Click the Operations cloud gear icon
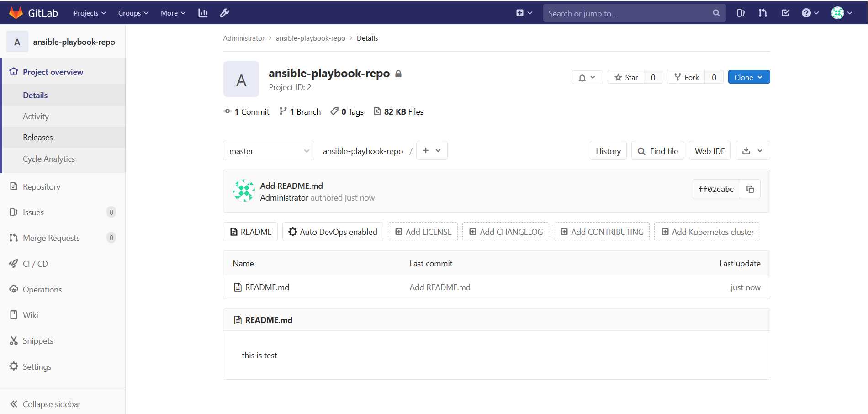Screen dimensions: 868x414 (14, 289)
